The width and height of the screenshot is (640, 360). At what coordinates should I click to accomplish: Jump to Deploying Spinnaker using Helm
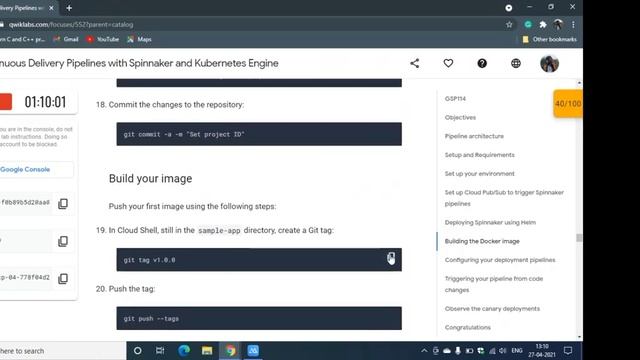coord(490,222)
